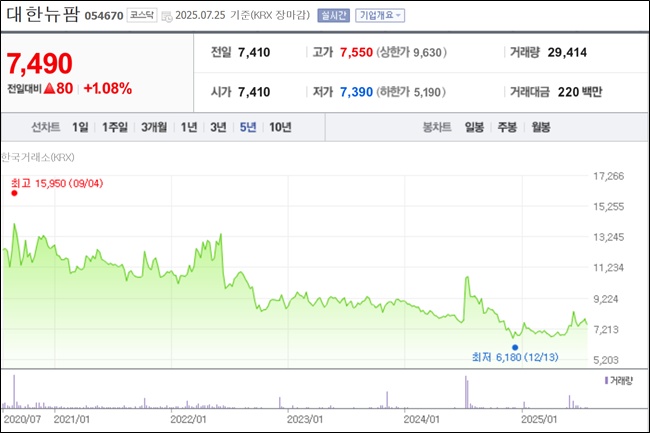Click the 시가 value 7,410
The height and width of the screenshot is (433, 650).
(254, 92)
